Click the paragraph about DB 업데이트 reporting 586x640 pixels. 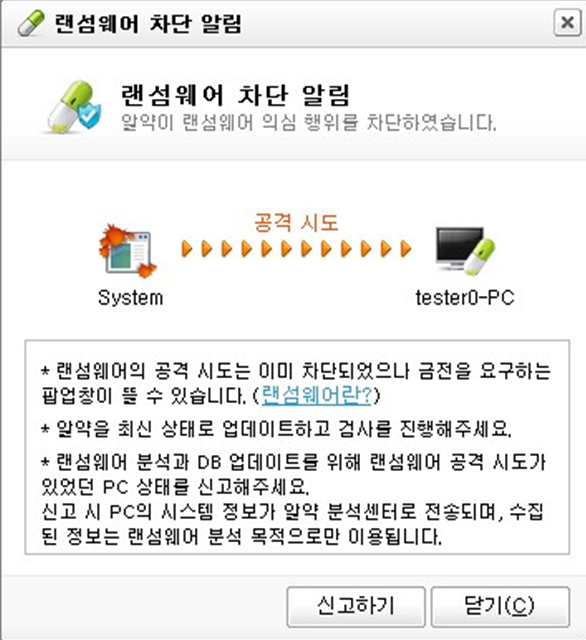click(x=294, y=499)
